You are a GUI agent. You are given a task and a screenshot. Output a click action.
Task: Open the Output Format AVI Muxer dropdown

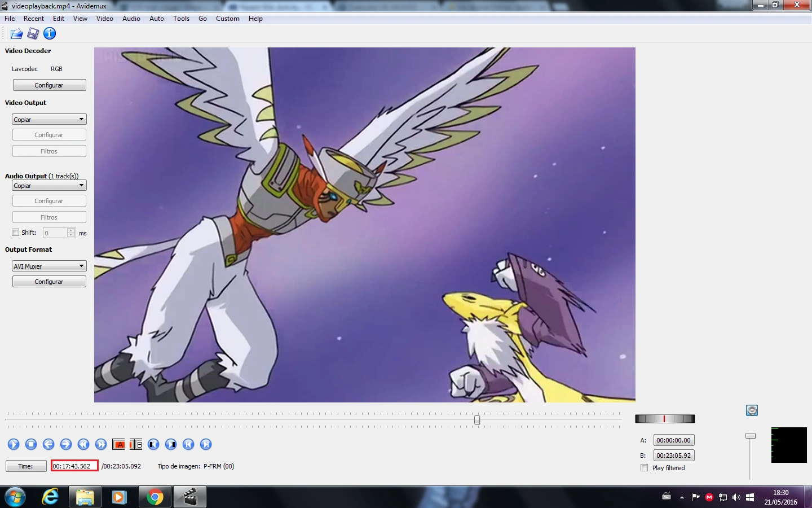(x=49, y=266)
